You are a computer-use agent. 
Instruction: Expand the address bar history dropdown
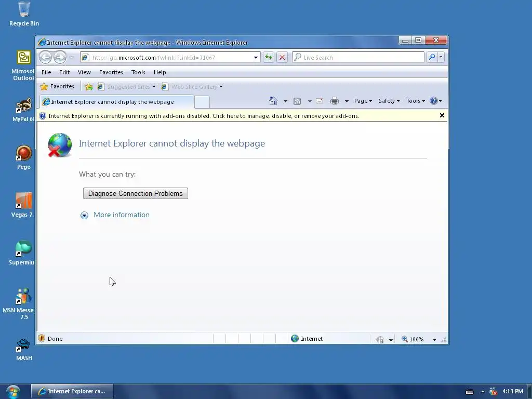256,58
